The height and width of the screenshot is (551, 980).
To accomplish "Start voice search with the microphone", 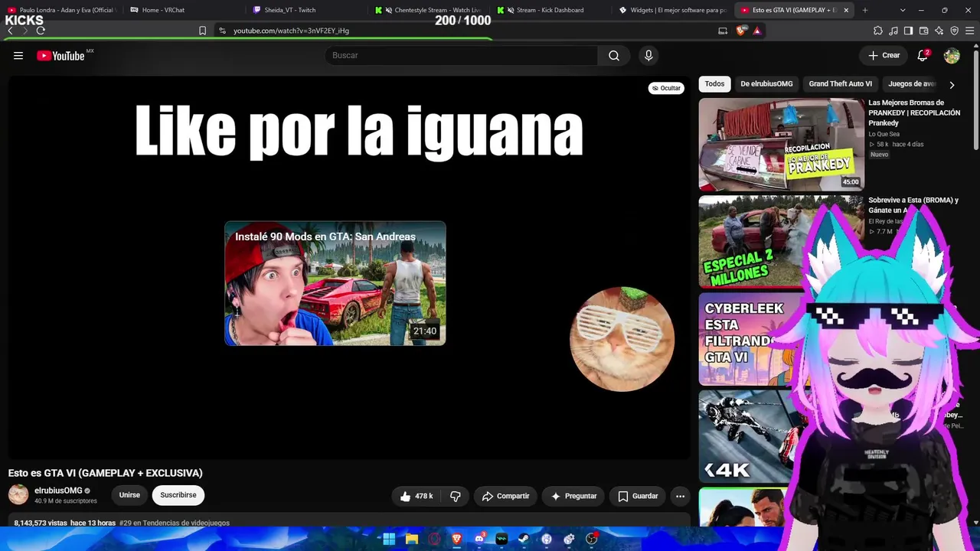I will 648,56.
